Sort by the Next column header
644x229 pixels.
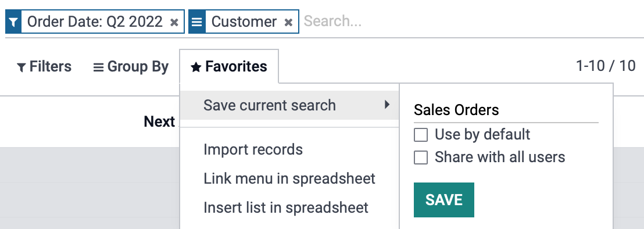(159, 121)
